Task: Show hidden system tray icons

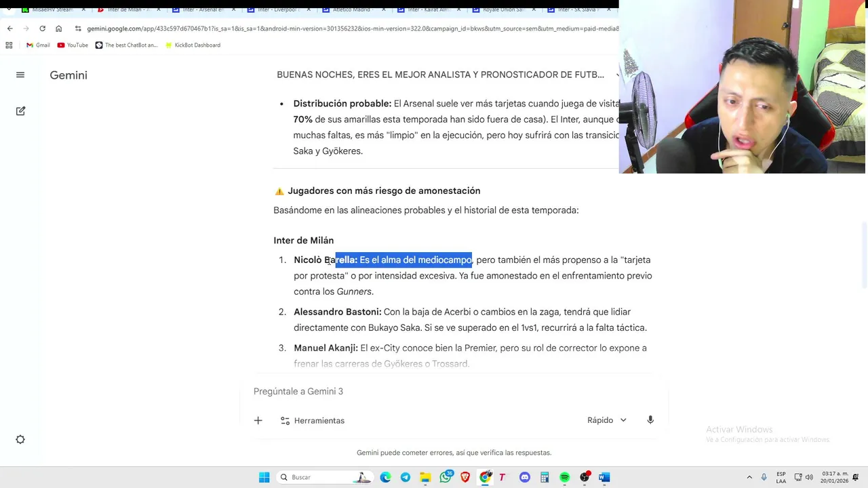Action: pyautogui.click(x=749, y=477)
